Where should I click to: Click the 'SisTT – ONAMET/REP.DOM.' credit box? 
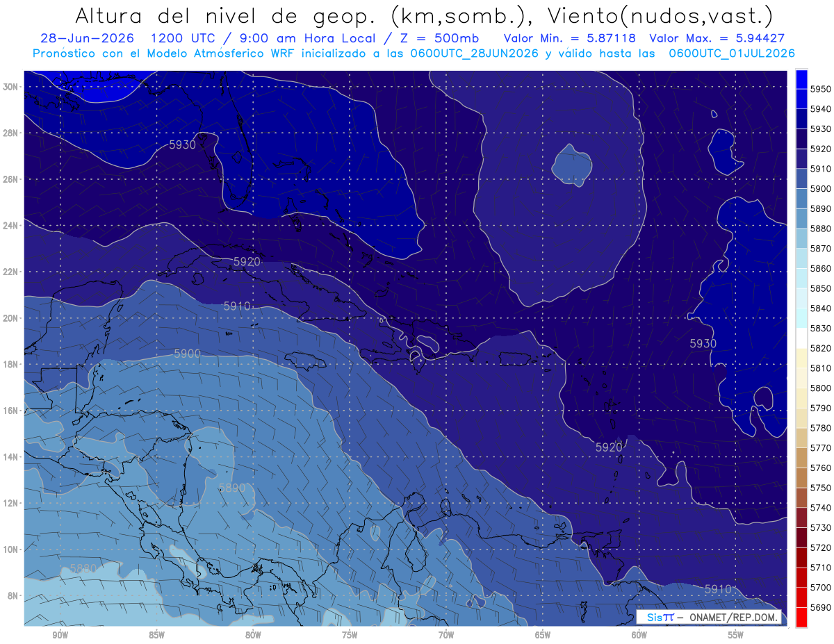pyautogui.click(x=709, y=617)
